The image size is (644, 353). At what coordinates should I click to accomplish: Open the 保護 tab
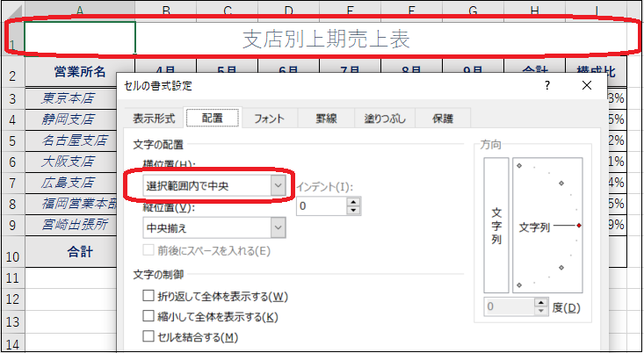[442, 118]
